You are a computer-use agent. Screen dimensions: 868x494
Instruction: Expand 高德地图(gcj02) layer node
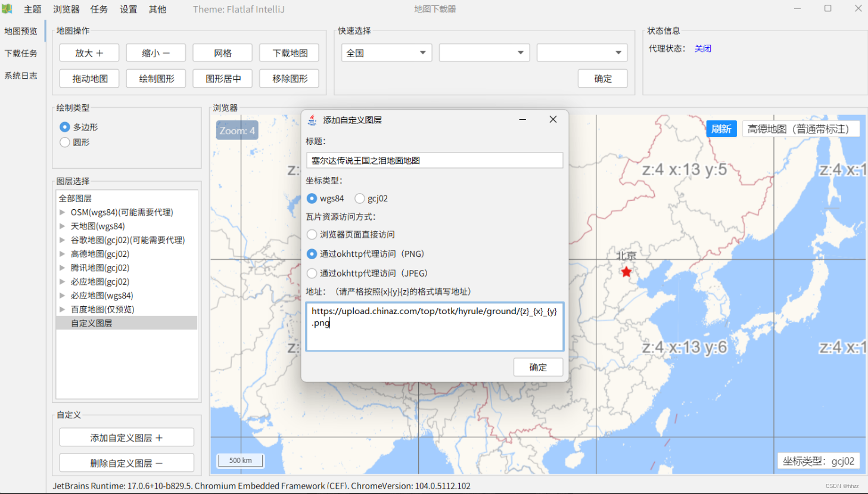point(62,254)
